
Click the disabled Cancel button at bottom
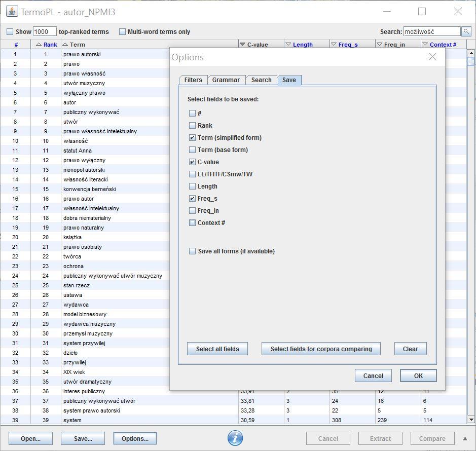(x=328, y=438)
